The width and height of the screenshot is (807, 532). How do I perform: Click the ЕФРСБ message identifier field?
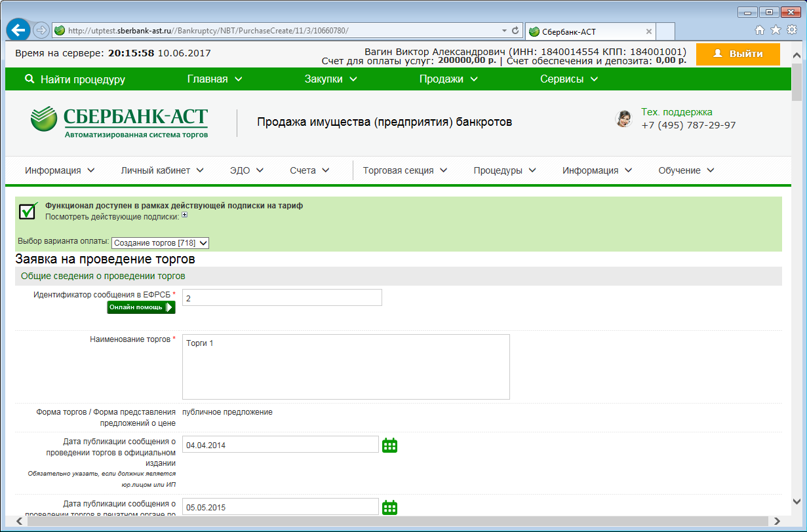pyautogui.click(x=282, y=297)
